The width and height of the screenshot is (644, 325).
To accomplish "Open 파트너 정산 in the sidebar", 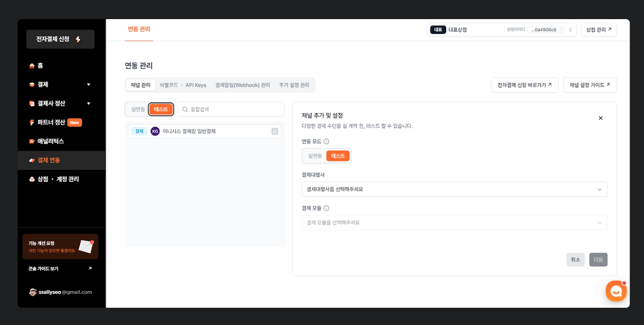I will [62, 122].
